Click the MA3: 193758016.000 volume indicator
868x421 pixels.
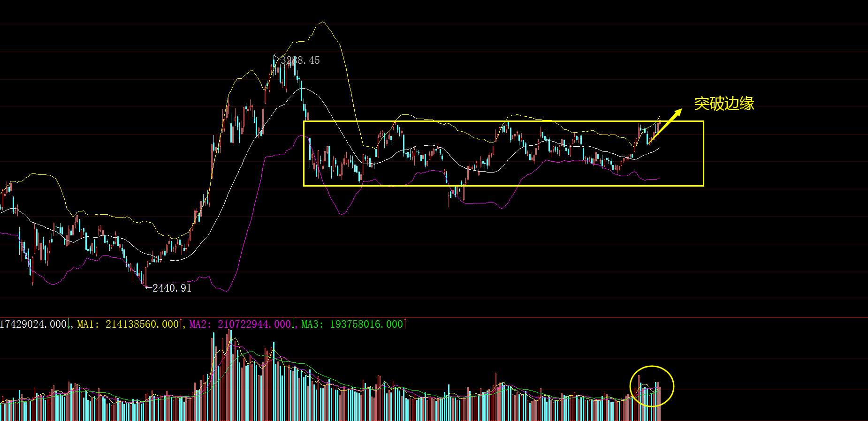(352, 324)
